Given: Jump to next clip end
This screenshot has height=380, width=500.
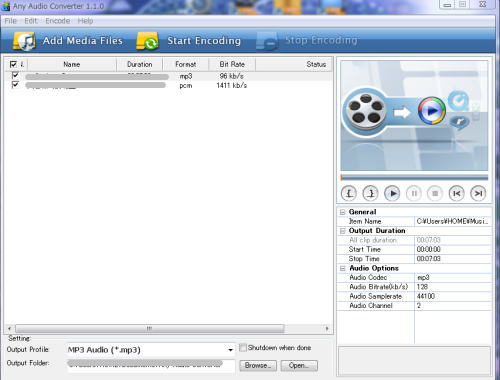Looking at the screenshot, I should click(478, 193).
